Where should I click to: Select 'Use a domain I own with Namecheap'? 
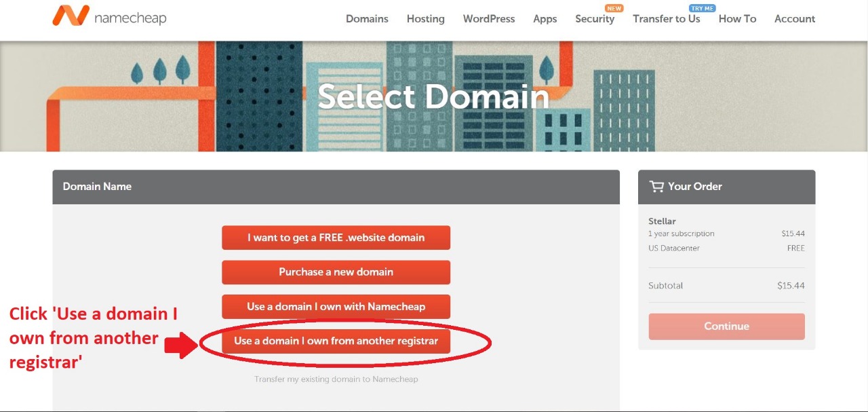(336, 307)
